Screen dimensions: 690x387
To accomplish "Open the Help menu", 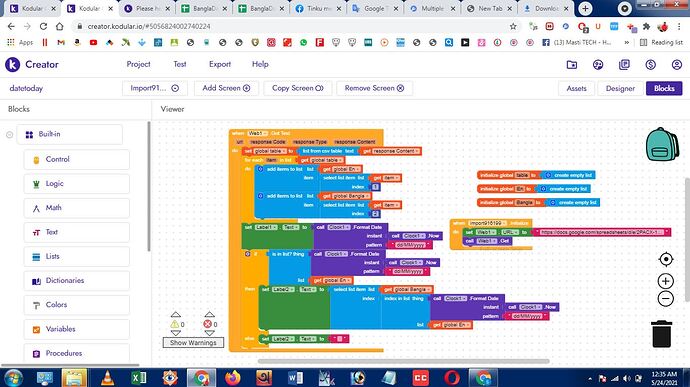I will click(260, 64).
